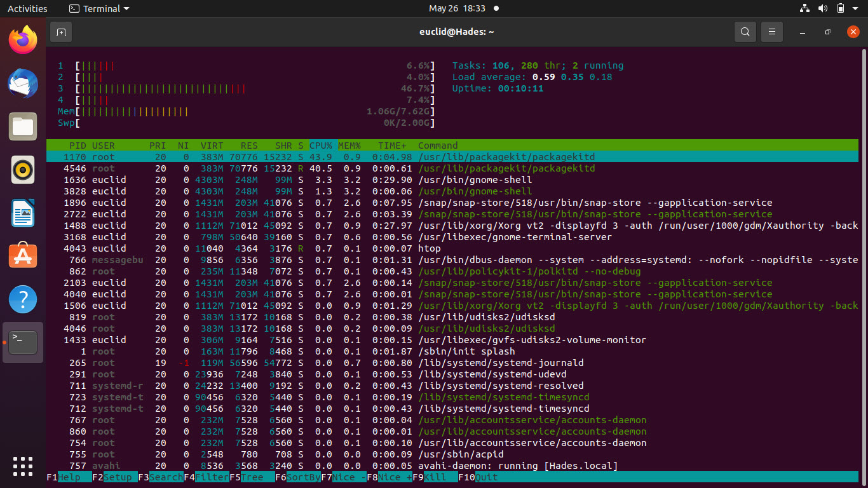Click F2 Setup in htop footer
The height and width of the screenshot is (488, 868).
[x=115, y=477]
